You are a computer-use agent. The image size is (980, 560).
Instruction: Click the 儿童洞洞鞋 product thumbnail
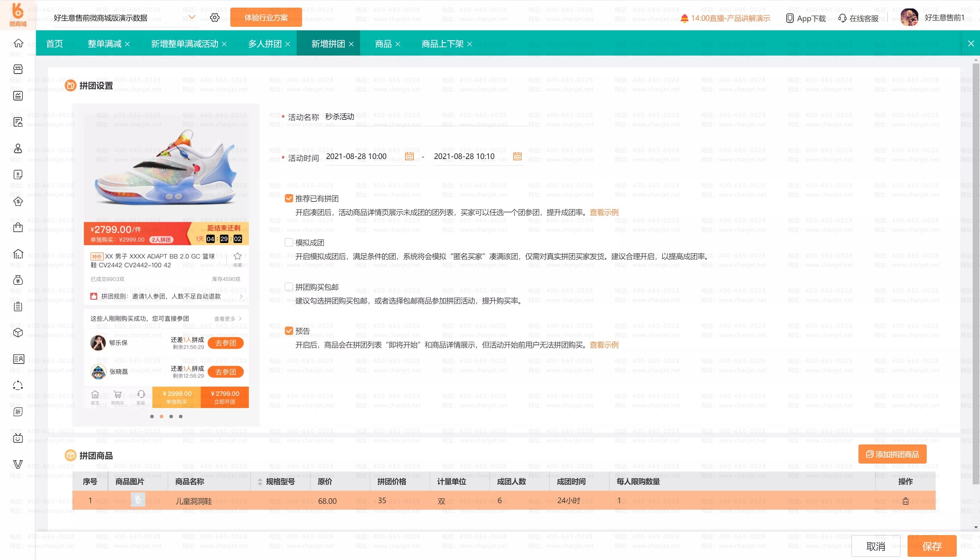pyautogui.click(x=138, y=500)
